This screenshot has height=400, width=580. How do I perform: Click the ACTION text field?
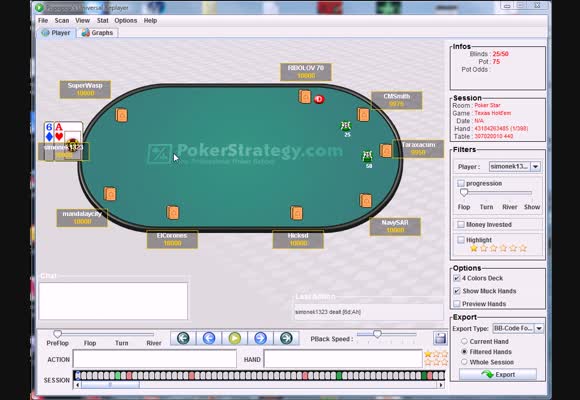click(x=155, y=359)
